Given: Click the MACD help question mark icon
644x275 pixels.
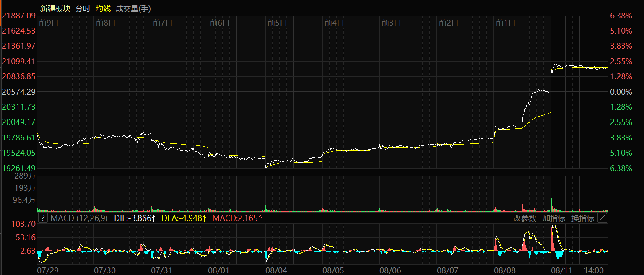Looking at the screenshot, I should pyautogui.click(x=43, y=218).
